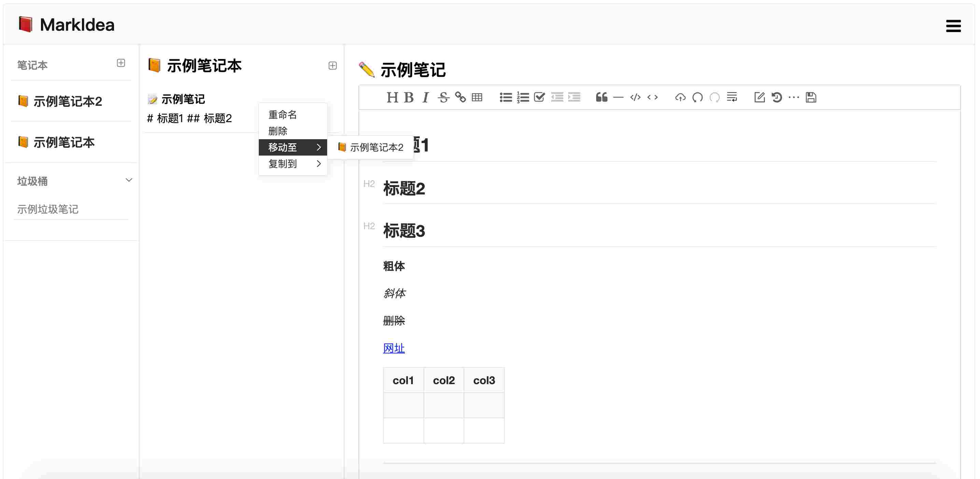
Task: Select 移动至 in the context menu
Action: (x=293, y=147)
